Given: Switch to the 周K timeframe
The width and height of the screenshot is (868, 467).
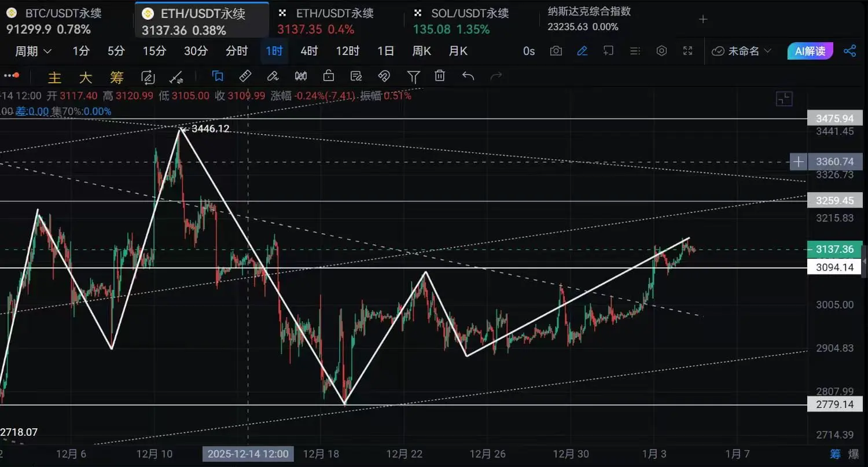Looking at the screenshot, I should pyautogui.click(x=422, y=51).
